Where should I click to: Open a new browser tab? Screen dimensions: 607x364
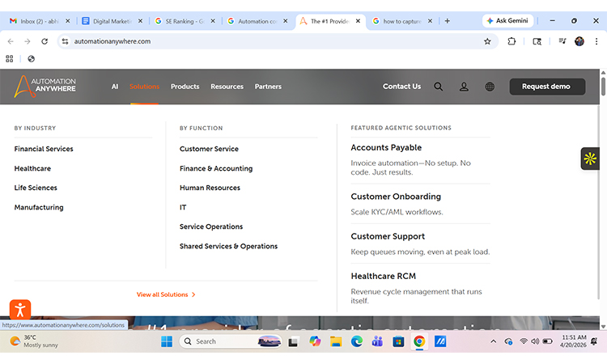(447, 21)
